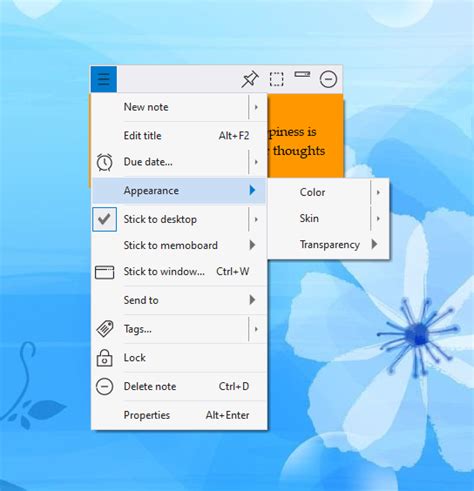Expand the Skin submenu arrow
The width and height of the screenshot is (474, 491).
click(378, 219)
